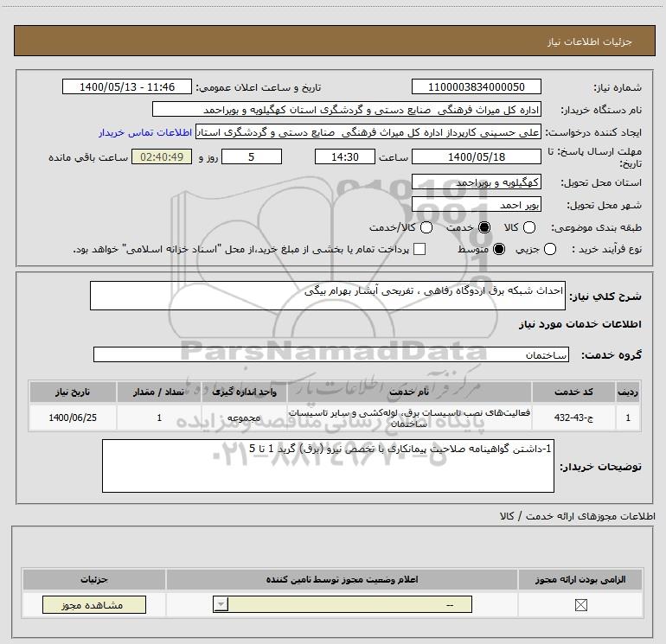
Task: Click the ایجاد کننده درخواست field
Action: (368, 132)
